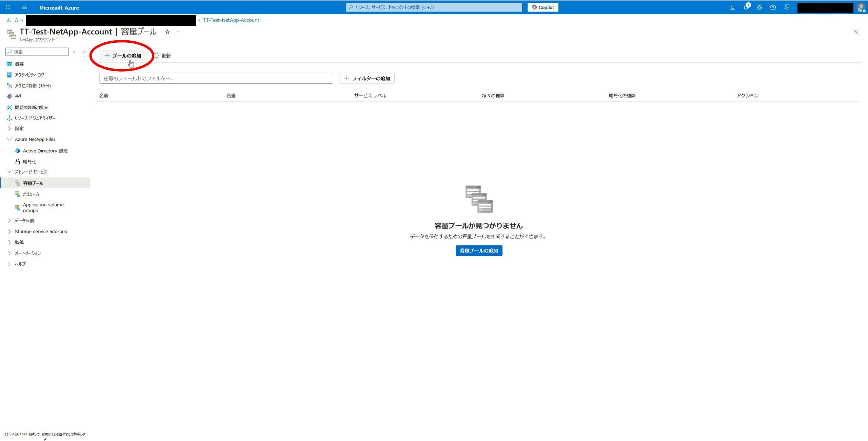Click the field filter text box

click(x=216, y=78)
